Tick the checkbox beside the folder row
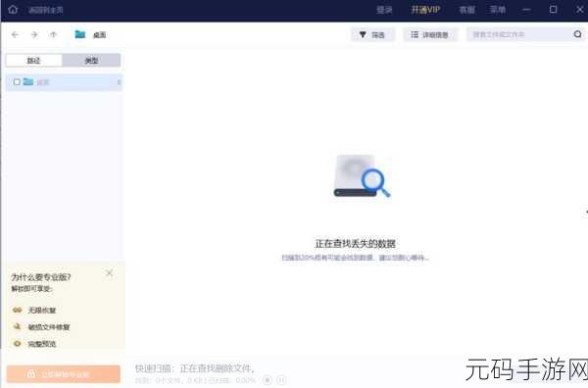Image resolution: width=588 pixels, height=388 pixels. pyautogui.click(x=17, y=82)
